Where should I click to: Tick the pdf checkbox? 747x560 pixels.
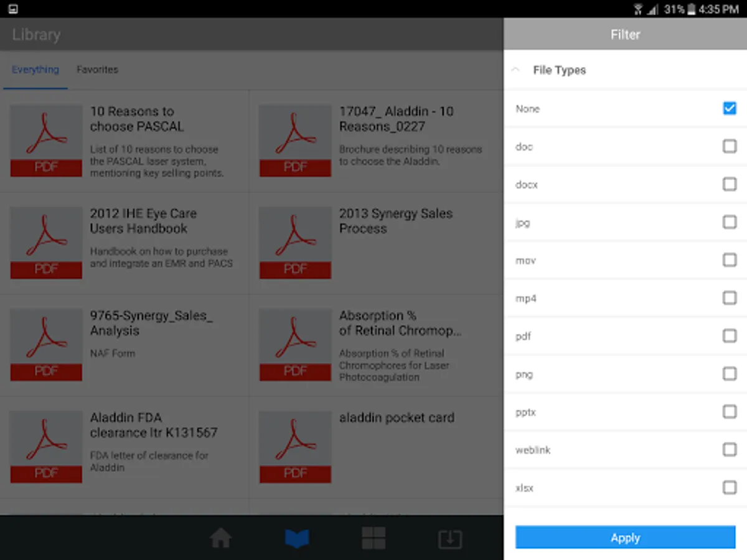pos(730,336)
